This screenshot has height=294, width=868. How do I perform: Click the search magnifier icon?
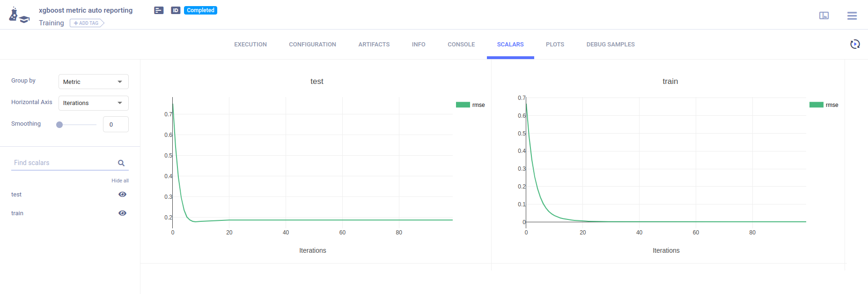(121, 163)
